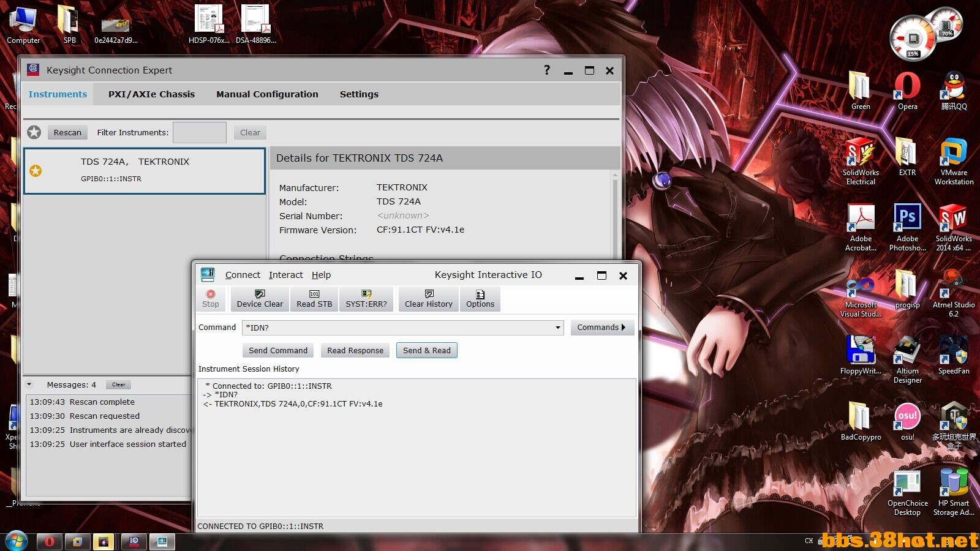Screen dimensions: 980x551
Task: Click the Keysight Interactive IO title icon
Action: click(208, 274)
